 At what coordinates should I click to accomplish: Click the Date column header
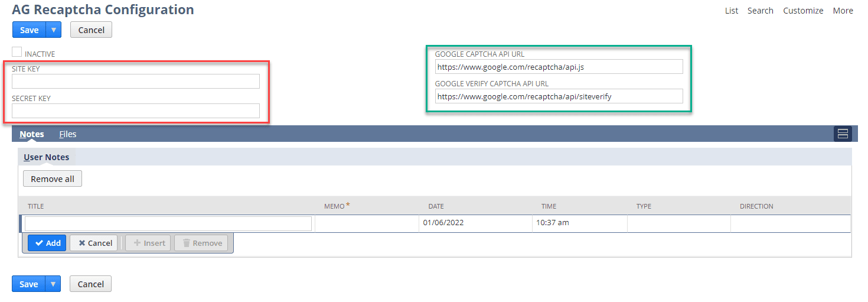pyautogui.click(x=436, y=206)
